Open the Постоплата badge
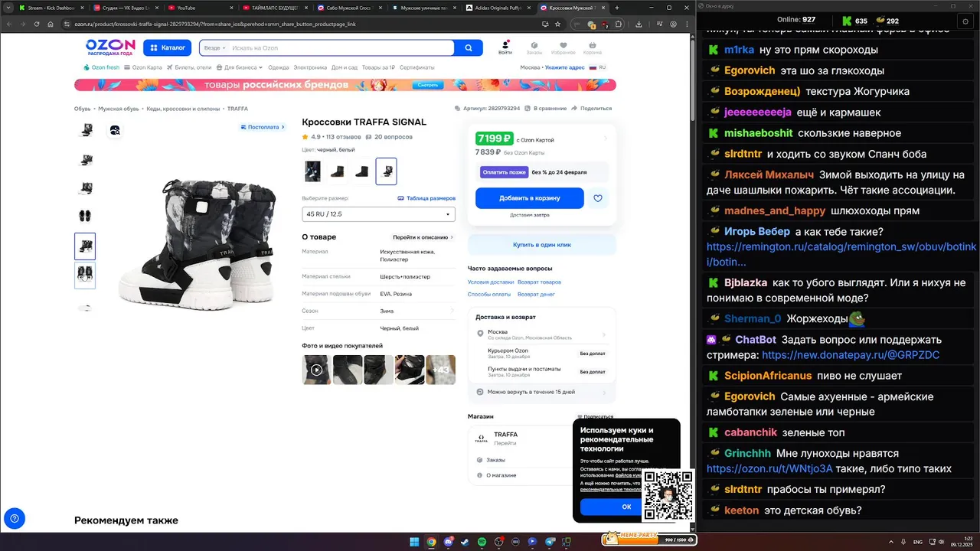980x551 pixels. pyautogui.click(x=263, y=127)
